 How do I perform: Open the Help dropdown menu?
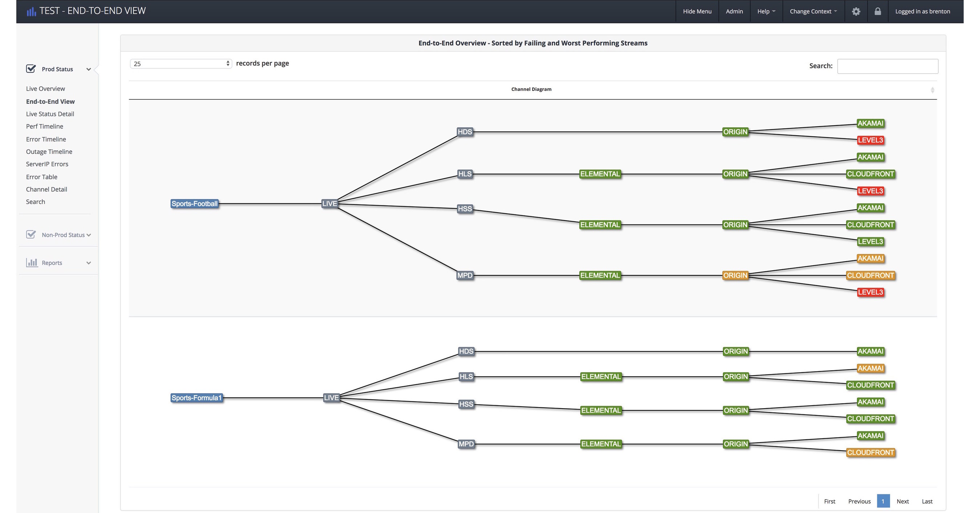click(766, 11)
